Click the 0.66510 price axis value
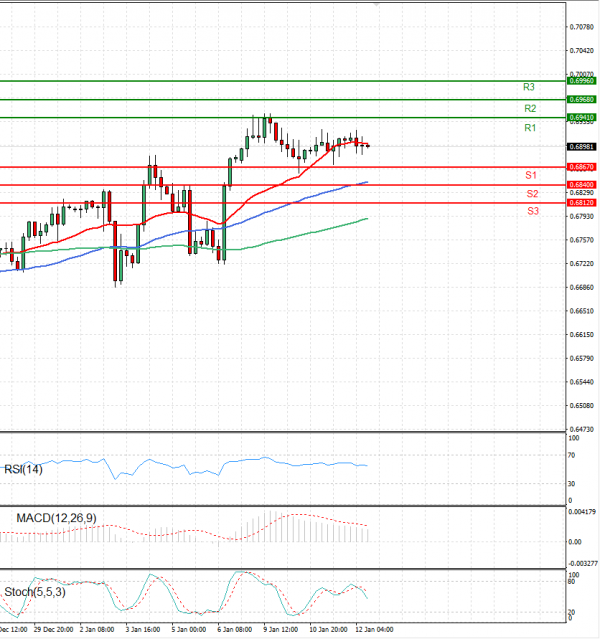Image resolution: width=600 pixels, height=639 pixels. [x=582, y=311]
